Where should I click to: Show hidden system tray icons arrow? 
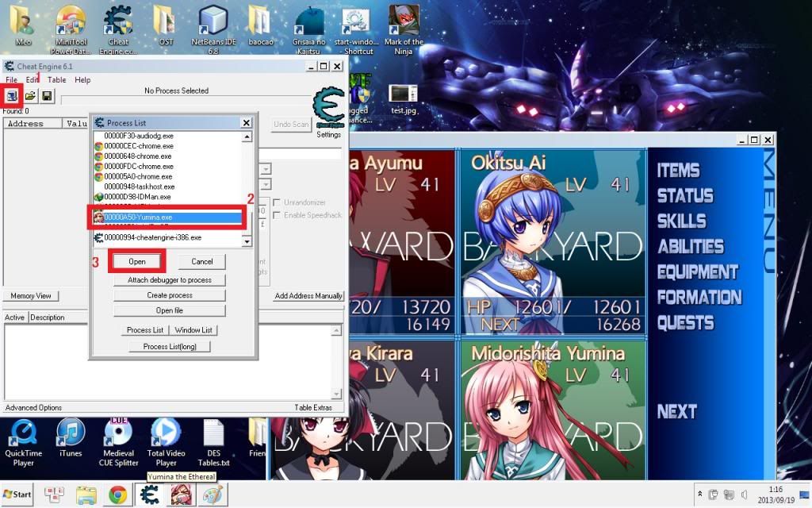(x=699, y=495)
